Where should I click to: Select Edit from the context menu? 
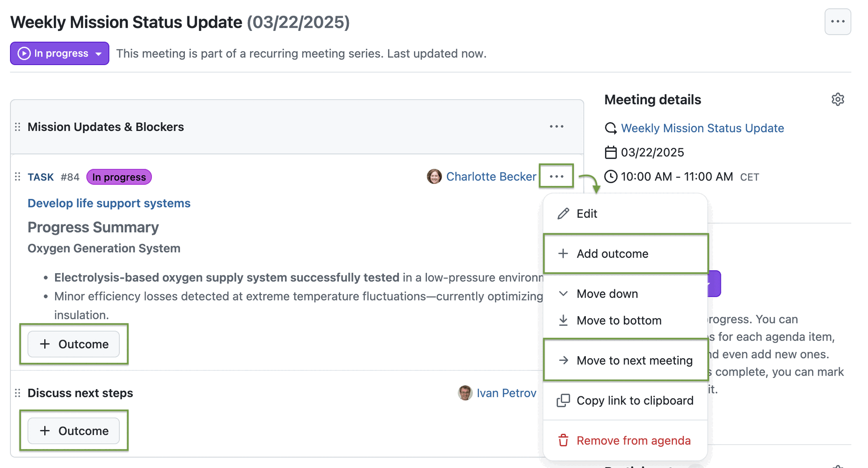(x=586, y=213)
